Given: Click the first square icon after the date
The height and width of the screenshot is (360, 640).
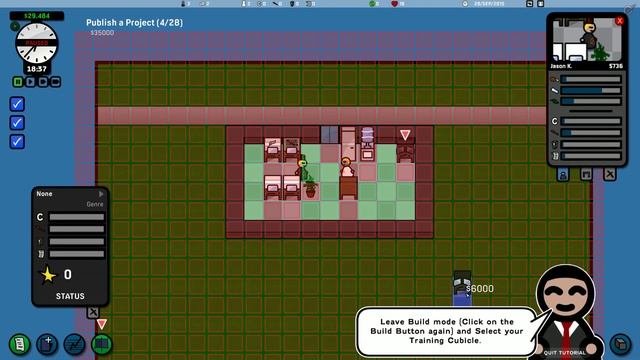Looking at the screenshot, I should pos(529,4).
